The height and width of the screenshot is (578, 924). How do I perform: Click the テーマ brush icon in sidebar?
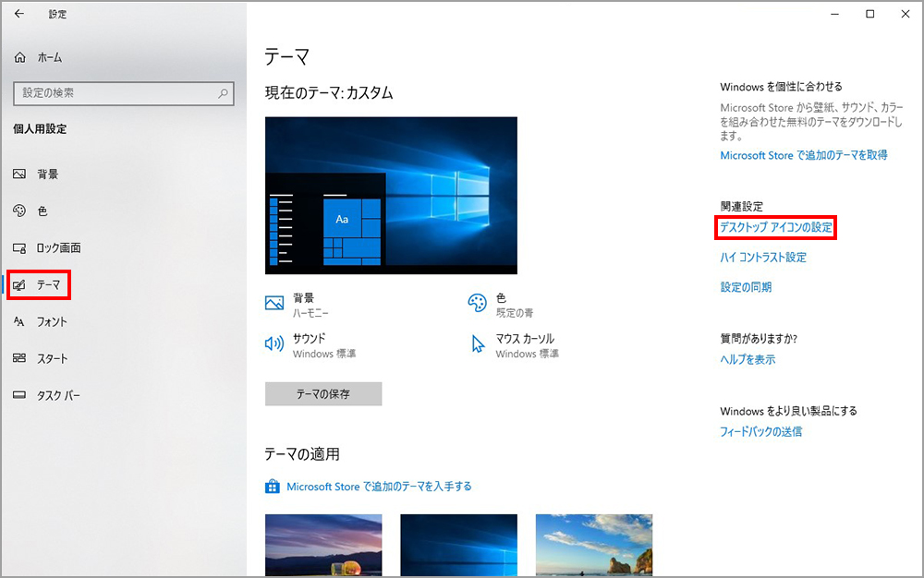19,285
